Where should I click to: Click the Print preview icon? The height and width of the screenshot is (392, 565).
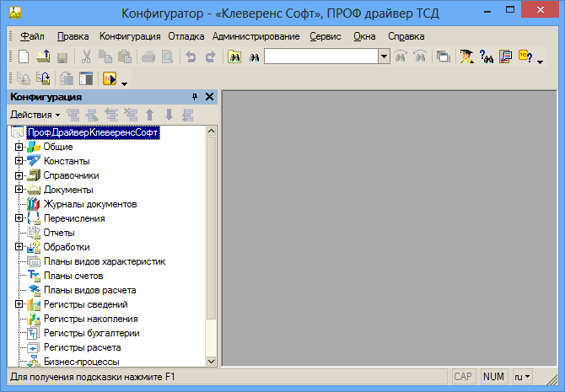pyautogui.click(x=168, y=57)
